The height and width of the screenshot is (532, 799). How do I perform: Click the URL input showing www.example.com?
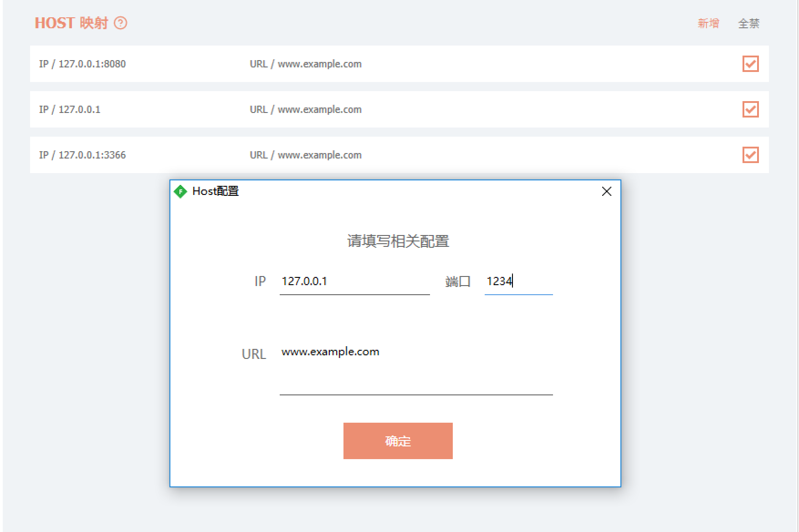[x=415, y=364]
